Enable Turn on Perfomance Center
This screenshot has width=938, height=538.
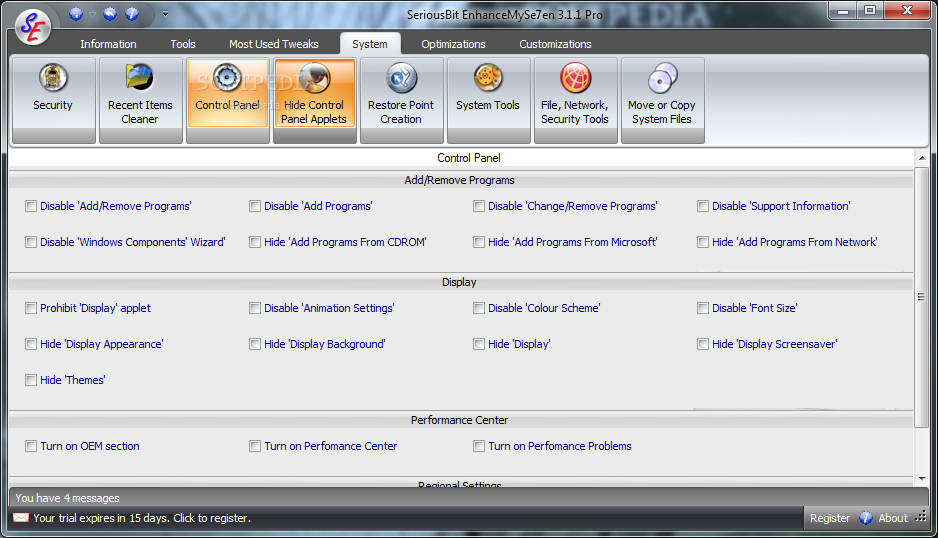tap(255, 446)
